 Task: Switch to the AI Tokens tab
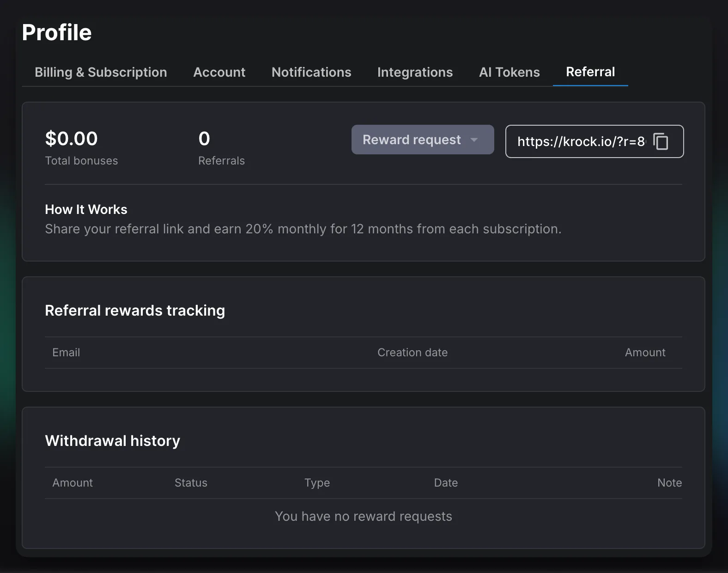pyautogui.click(x=509, y=72)
